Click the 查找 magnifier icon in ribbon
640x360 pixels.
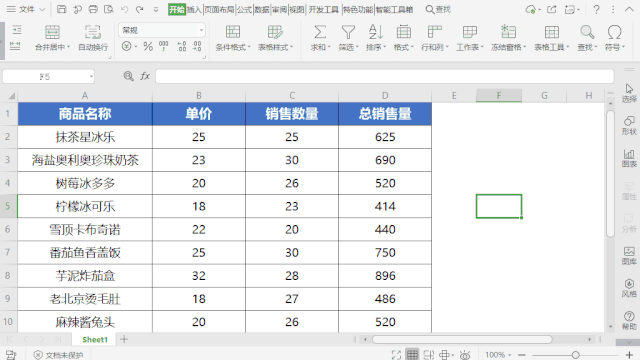tap(587, 32)
